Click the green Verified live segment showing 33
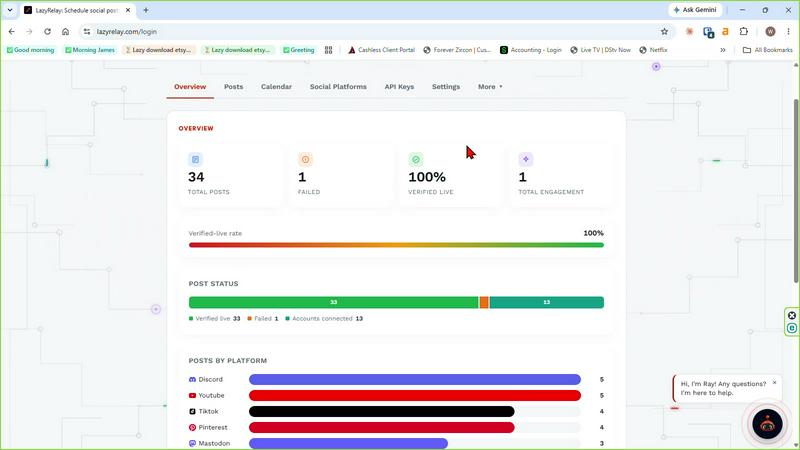Image resolution: width=800 pixels, height=450 pixels. pos(334,303)
